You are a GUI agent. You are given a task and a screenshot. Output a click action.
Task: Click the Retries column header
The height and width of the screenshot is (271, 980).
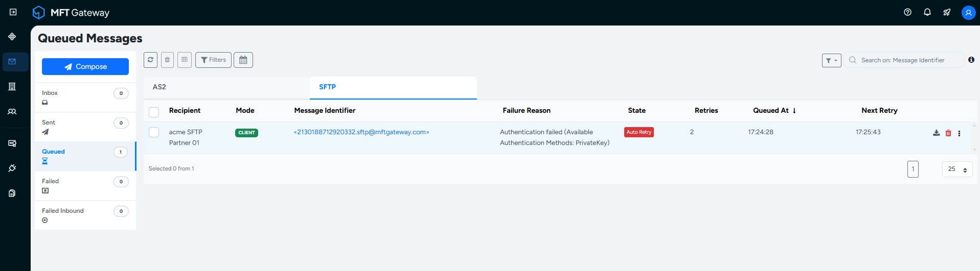706,110
